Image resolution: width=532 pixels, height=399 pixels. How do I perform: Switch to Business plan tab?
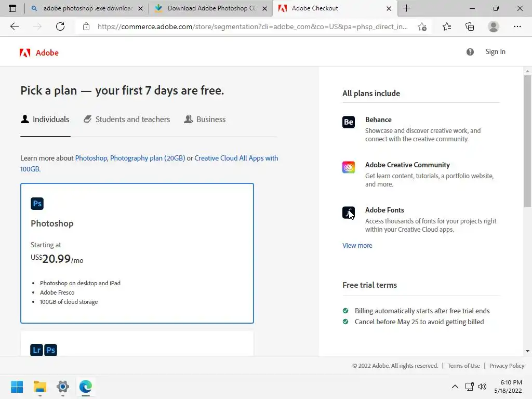coord(205,119)
